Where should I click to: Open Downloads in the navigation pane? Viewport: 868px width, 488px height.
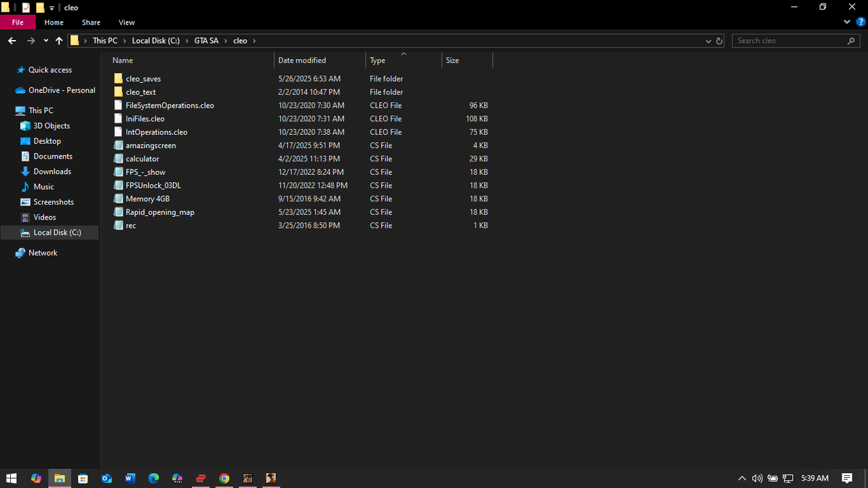tap(52, 171)
